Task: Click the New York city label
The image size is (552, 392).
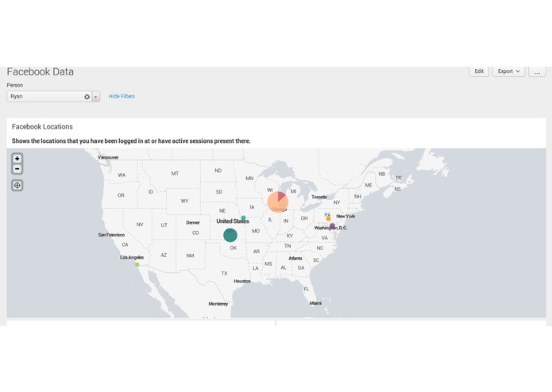Action: [345, 216]
